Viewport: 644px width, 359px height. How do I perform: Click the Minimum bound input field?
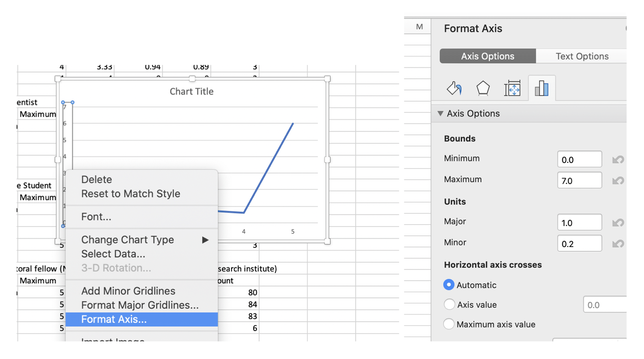[579, 160]
